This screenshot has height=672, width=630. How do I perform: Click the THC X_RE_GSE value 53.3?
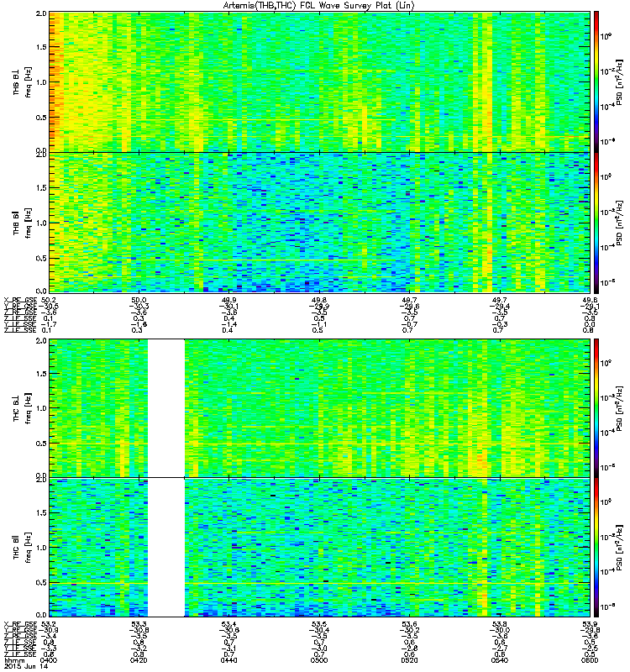click(139, 623)
